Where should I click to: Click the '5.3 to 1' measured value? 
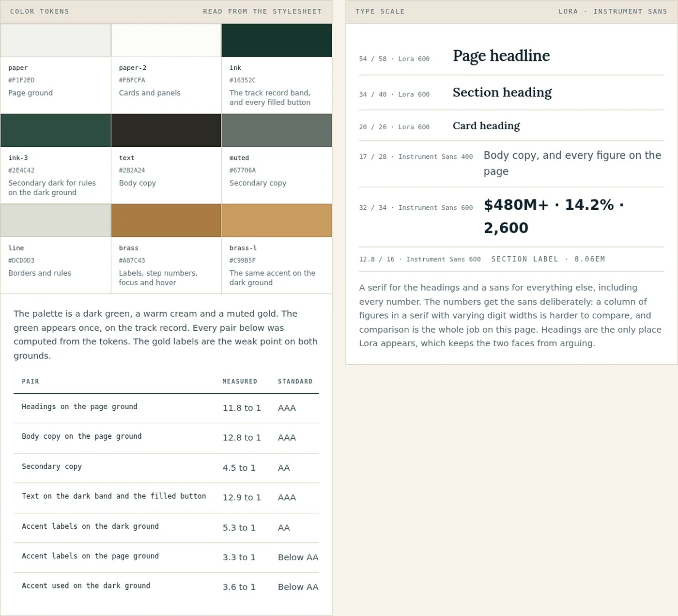point(239,528)
